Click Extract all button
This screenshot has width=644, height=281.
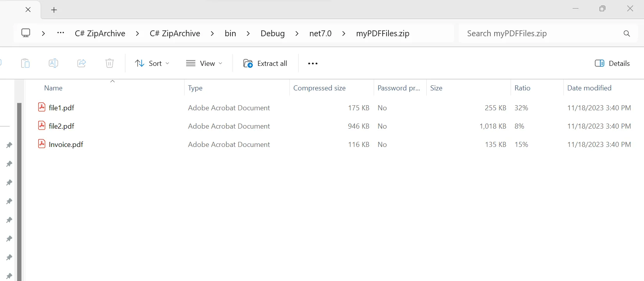click(x=265, y=64)
